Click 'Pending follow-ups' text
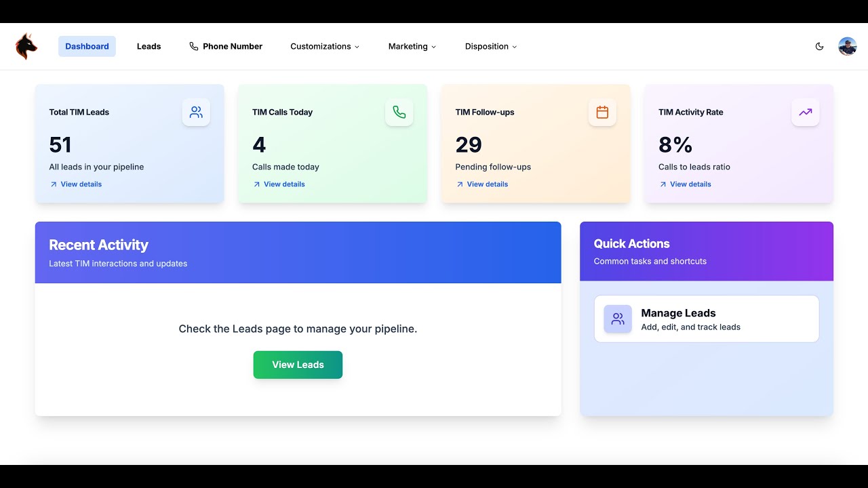 493,167
